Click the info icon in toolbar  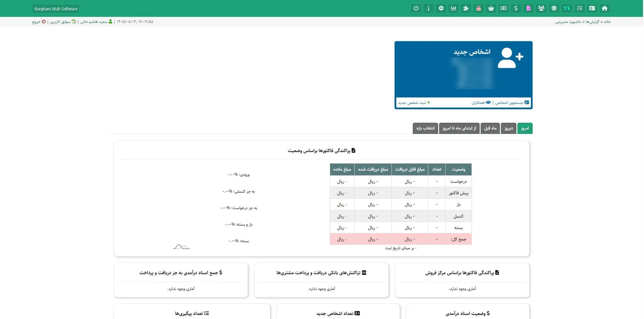point(429,8)
